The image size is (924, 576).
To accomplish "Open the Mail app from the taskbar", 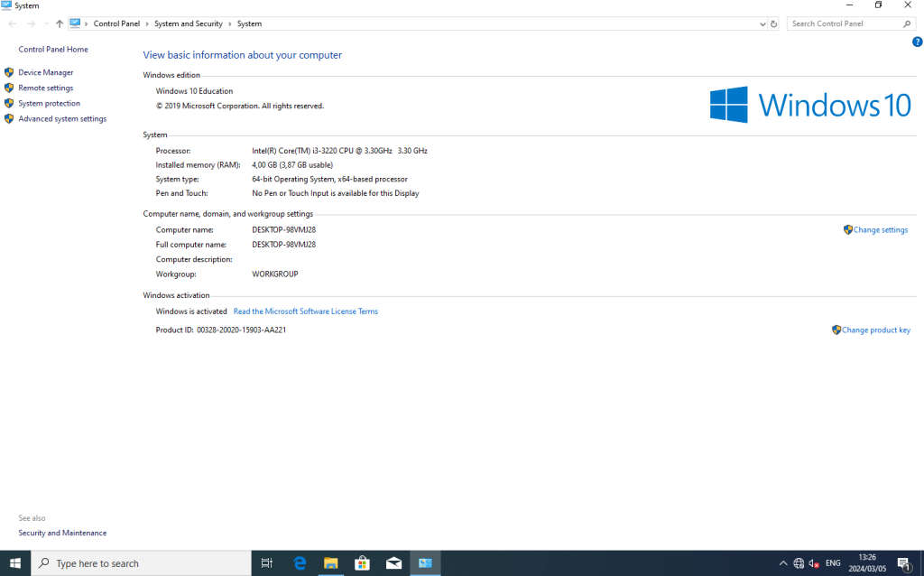I will coord(393,562).
